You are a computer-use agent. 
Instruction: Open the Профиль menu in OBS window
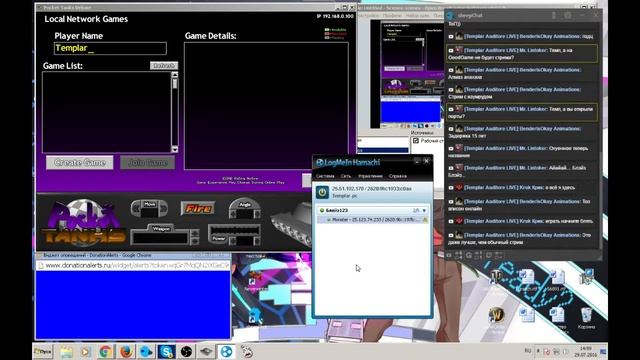click(392, 16)
